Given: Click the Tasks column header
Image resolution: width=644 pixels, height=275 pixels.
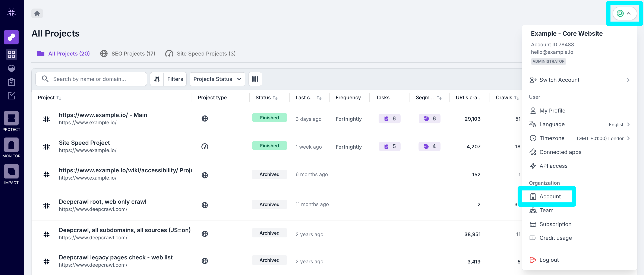Looking at the screenshot, I should [382, 98].
